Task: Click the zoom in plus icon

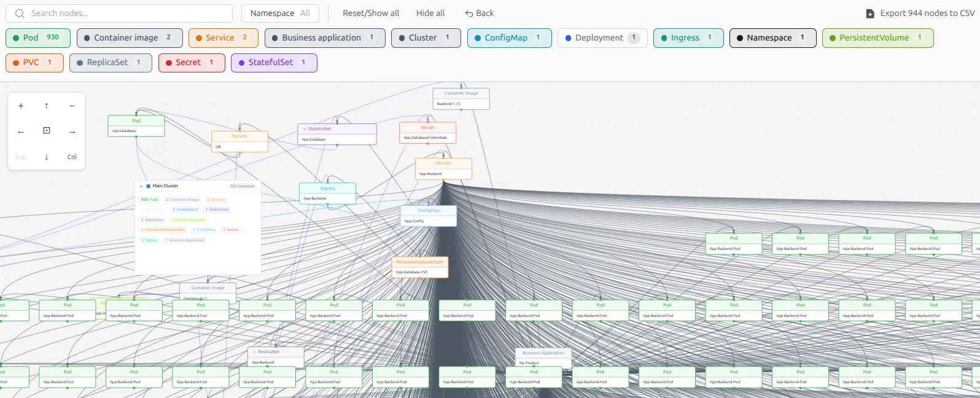Action: coord(21,106)
